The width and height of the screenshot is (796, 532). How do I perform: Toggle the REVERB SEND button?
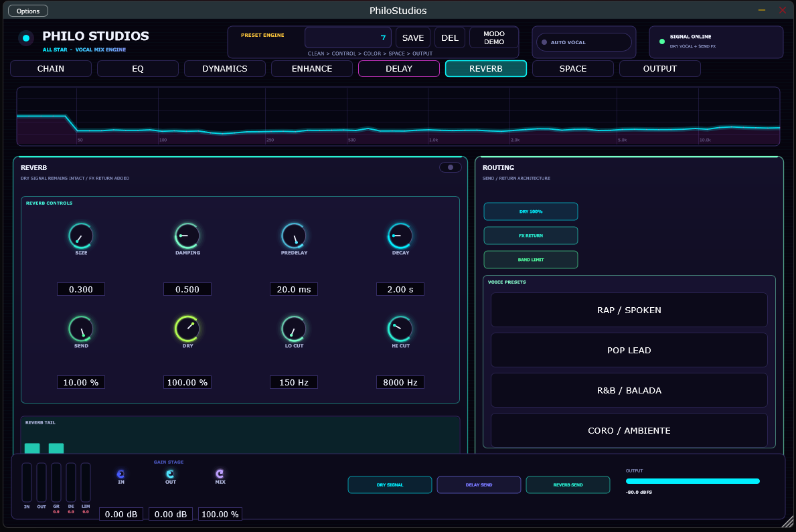pos(568,484)
